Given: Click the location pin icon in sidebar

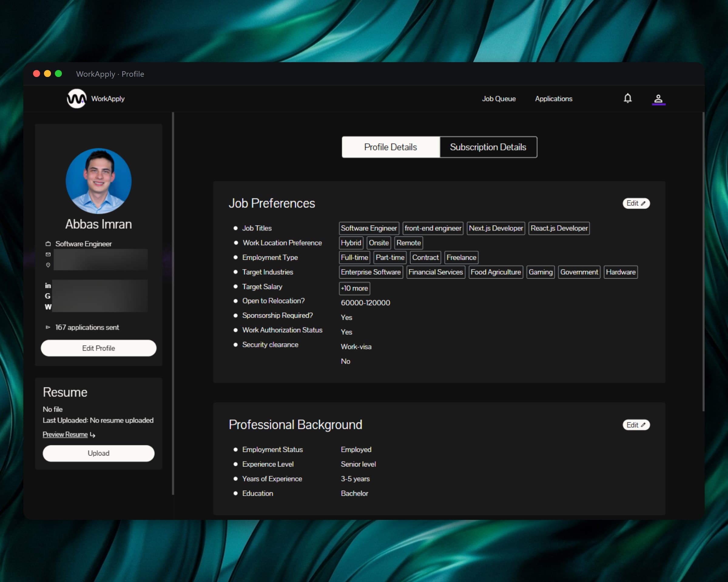Looking at the screenshot, I should pos(48,265).
